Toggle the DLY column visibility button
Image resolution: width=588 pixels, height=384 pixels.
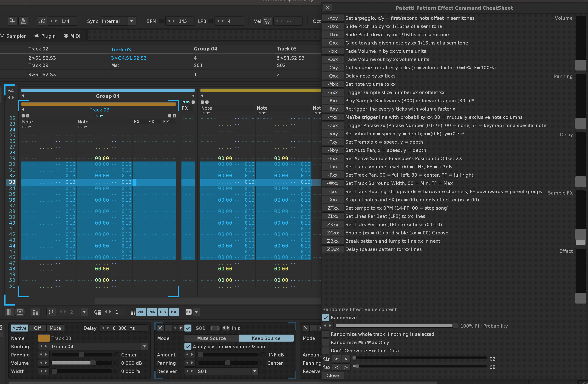[163, 312]
